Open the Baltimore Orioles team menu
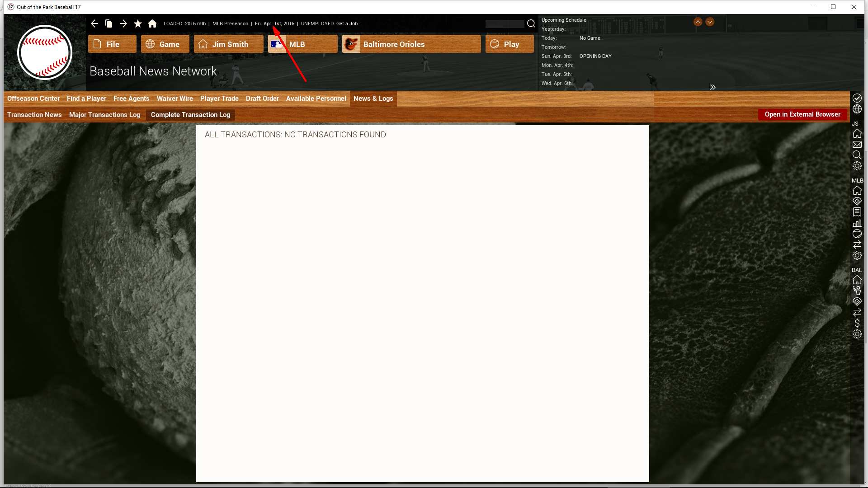This screenshot has width=868, height=488. click(x=411, y=44)
